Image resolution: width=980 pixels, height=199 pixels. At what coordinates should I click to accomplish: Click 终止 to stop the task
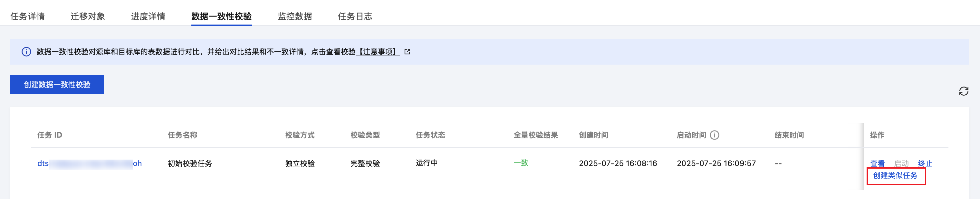pos(925,163)
